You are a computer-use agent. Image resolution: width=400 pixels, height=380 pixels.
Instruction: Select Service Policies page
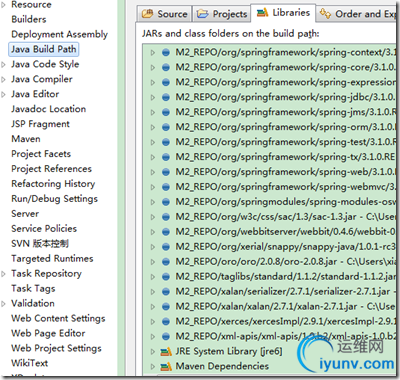(x=44, y=229)
